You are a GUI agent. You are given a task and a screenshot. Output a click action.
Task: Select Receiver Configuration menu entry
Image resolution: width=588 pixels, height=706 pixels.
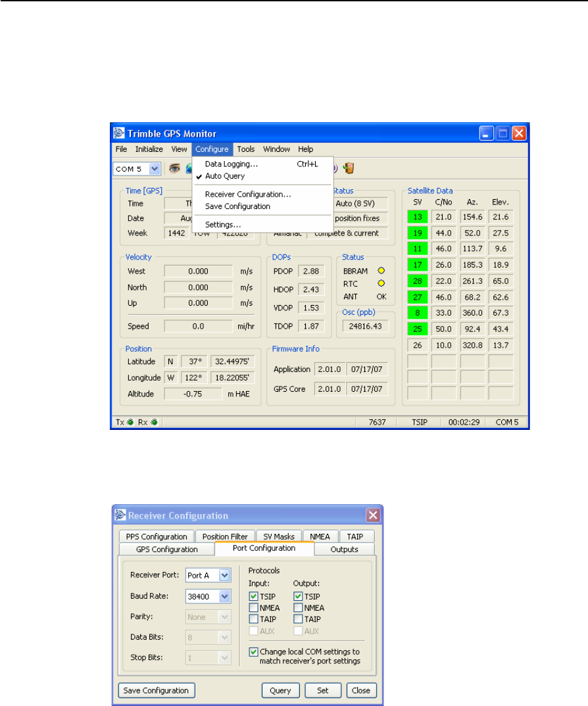point(262,194)
